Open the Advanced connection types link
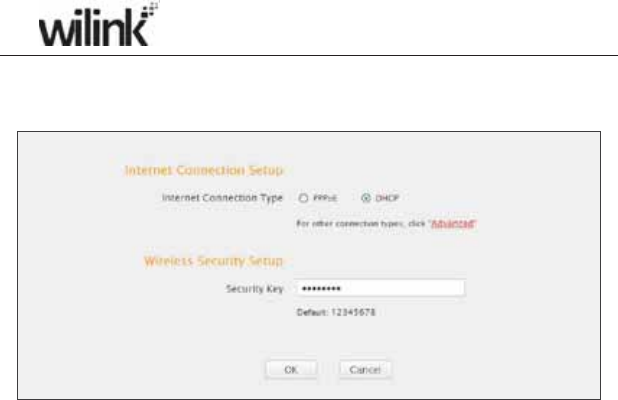Screen dimensions: 618x400 click(x=452, y=223)
